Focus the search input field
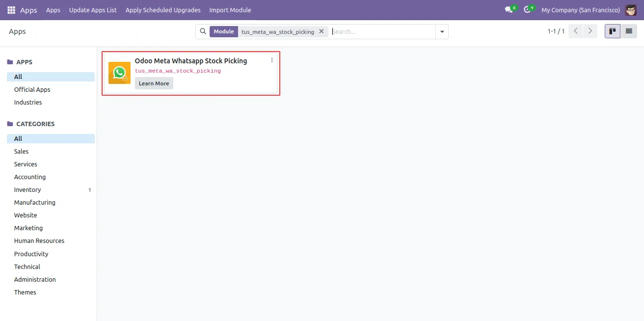Image resolution: width=644 pixels, height=321 pixels. 382,31
